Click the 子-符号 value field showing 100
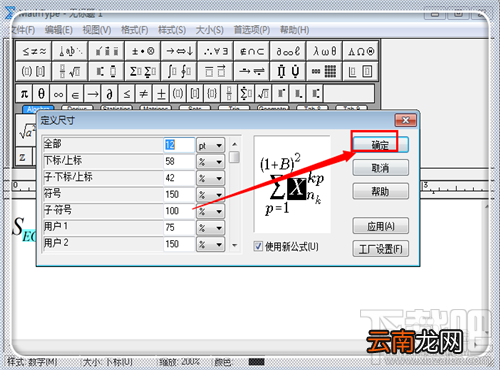The image size is (500, 370). (179, 211)
